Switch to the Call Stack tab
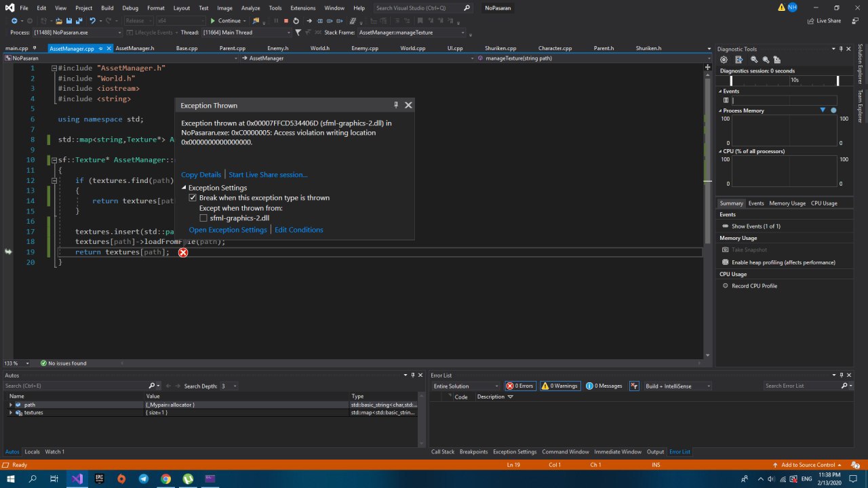The height and width of the screenshot is (488, 868). [443, 451]
